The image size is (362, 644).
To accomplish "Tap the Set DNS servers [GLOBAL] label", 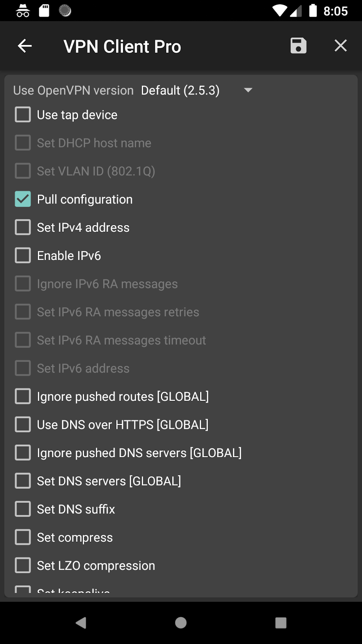I will (x=109, y=481).
